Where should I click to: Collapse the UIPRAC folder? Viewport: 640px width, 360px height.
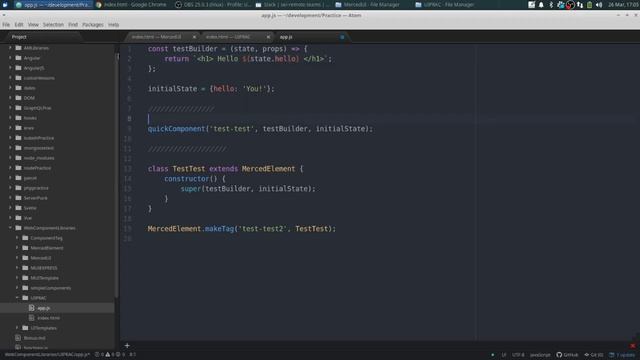pos(17,298)
